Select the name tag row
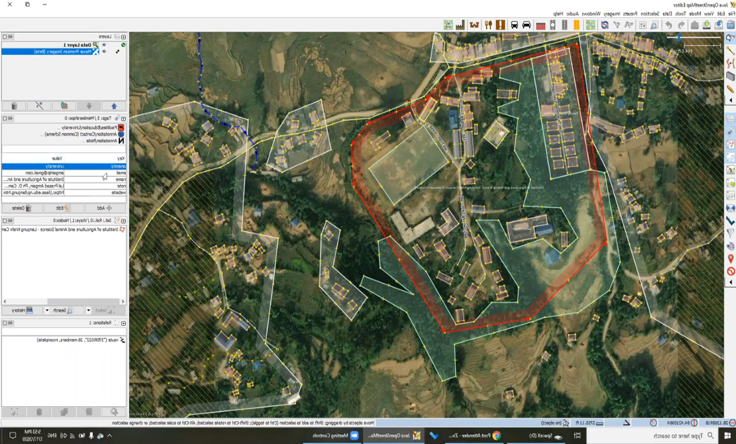Image resolution: width=736 pixels, height=444 pixels. 64,179
